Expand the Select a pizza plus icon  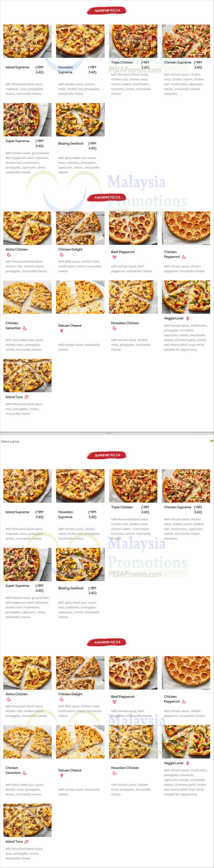211,441
